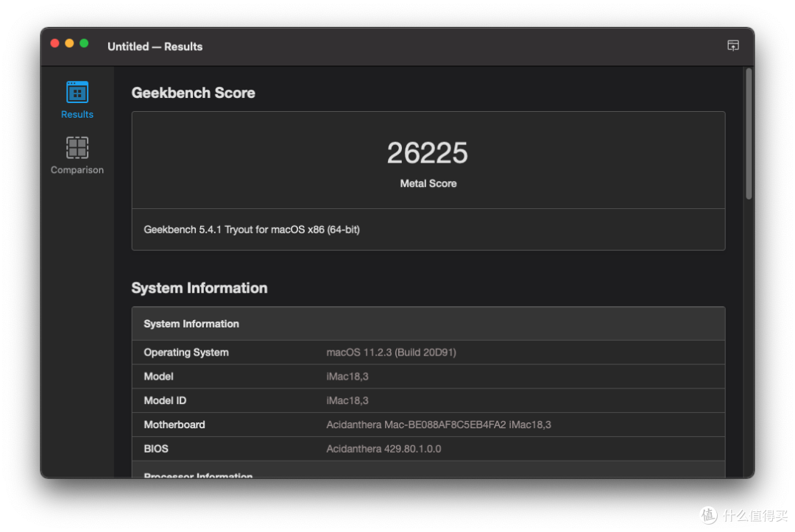Select the Geekbench 5.4.1 Tryout version text
Viewport: 795px width, 532px height.
(252, 230)
